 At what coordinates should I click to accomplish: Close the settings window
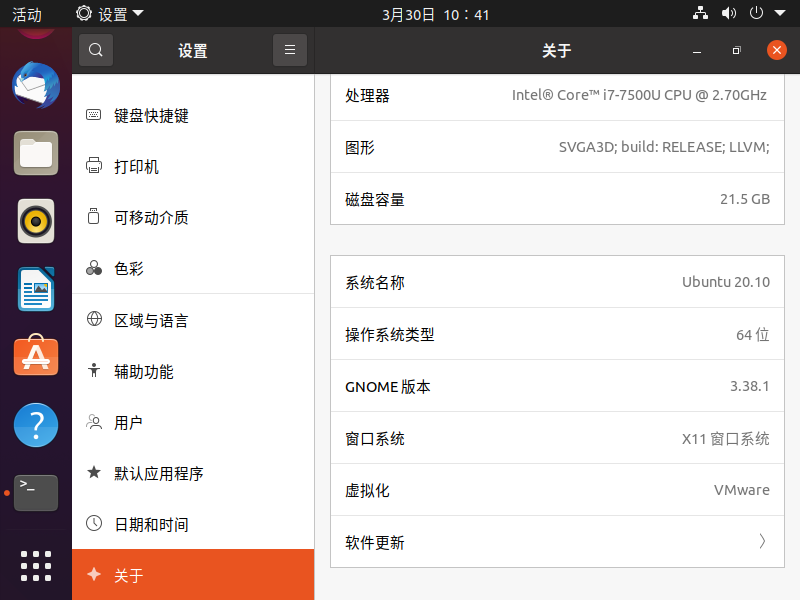pos(777,50)
